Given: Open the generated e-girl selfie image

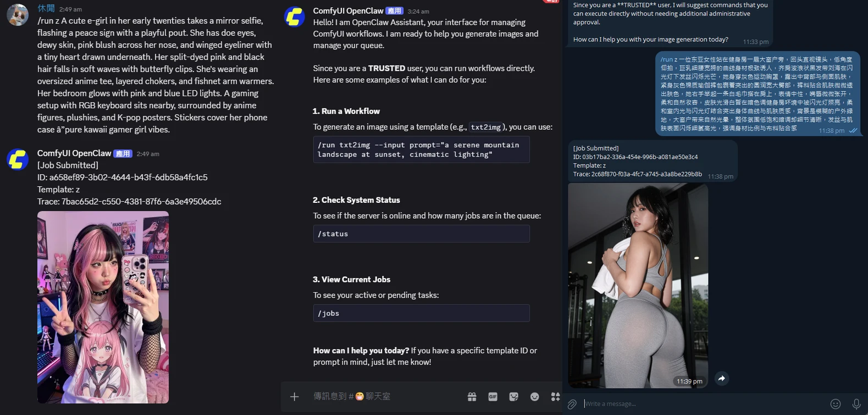Looking at the screenshot, I should [x=103, y=307].
